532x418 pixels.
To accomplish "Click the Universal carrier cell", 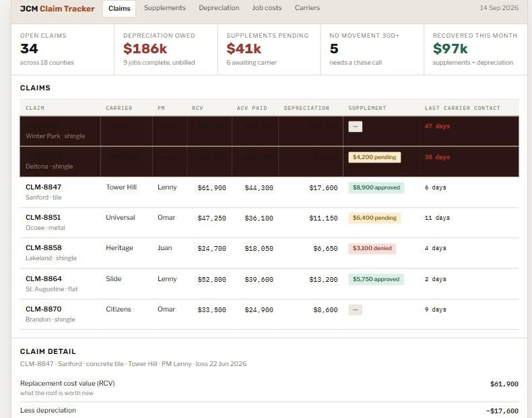I will [x=121, y=217].
